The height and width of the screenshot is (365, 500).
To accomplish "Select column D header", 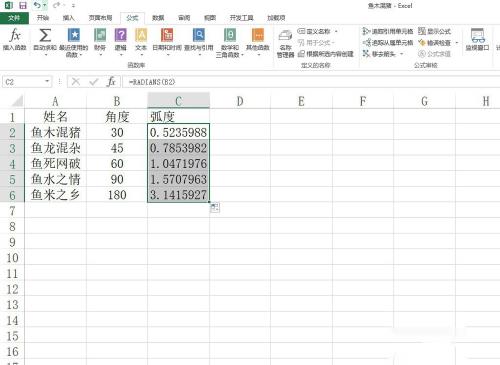I will [x=240, y=101].
